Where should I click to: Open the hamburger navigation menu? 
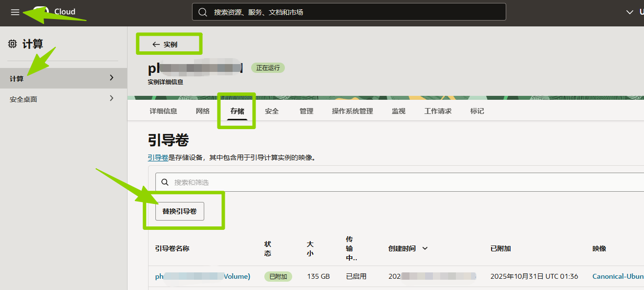click(15, 12)
